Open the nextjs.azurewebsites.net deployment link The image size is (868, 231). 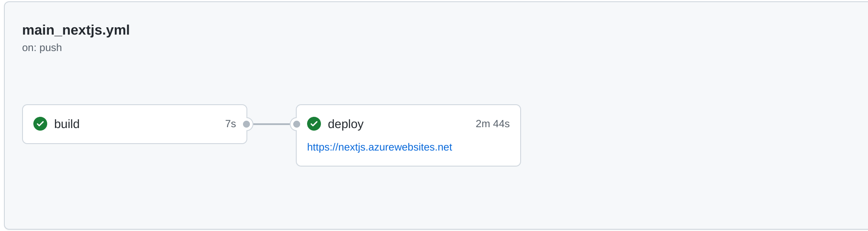coord(379,147)
